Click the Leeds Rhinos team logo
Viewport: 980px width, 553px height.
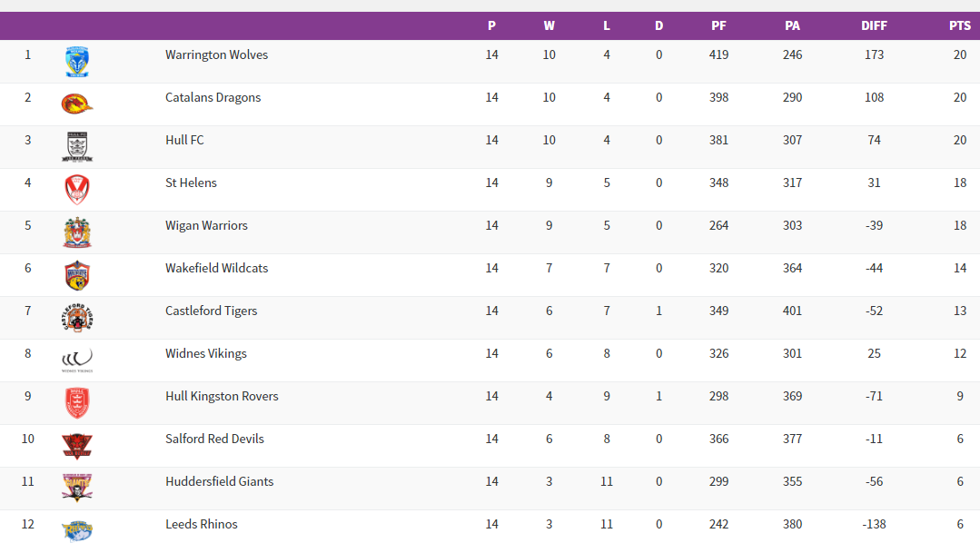[x=77, y=530]
